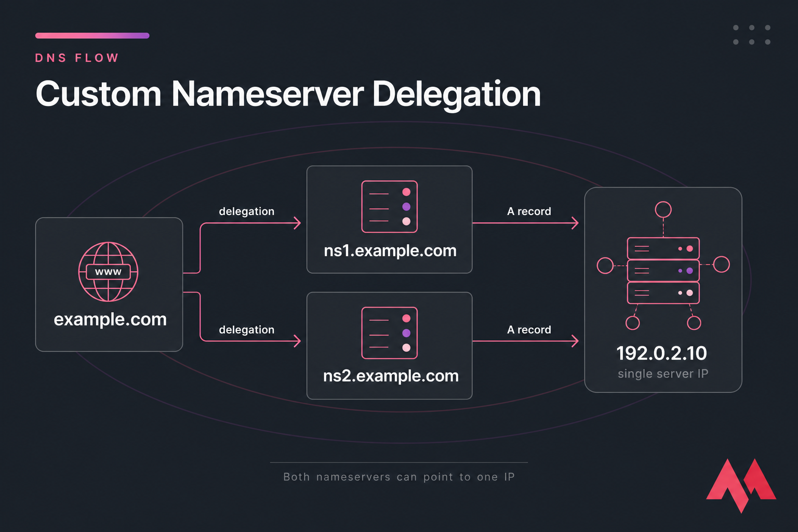Screen dimensions: 798x532
Task: Click the red M logo
Action: click(741, 485)
